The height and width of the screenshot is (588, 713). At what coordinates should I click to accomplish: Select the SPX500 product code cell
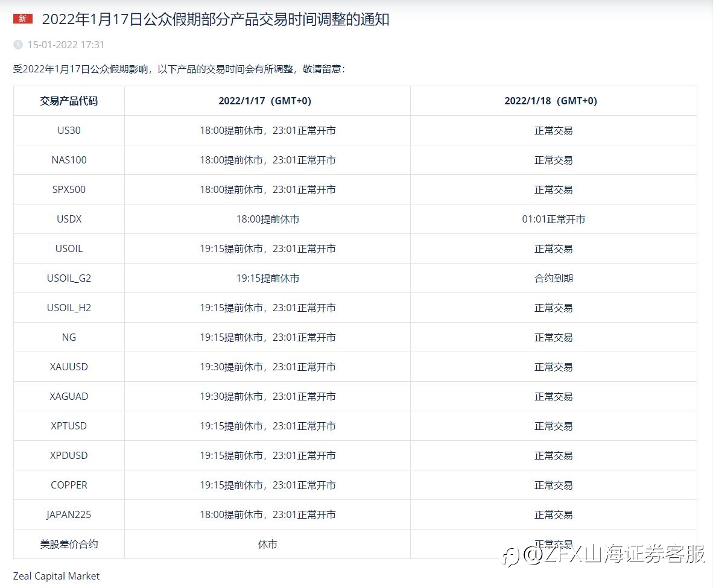pos(69,189)
